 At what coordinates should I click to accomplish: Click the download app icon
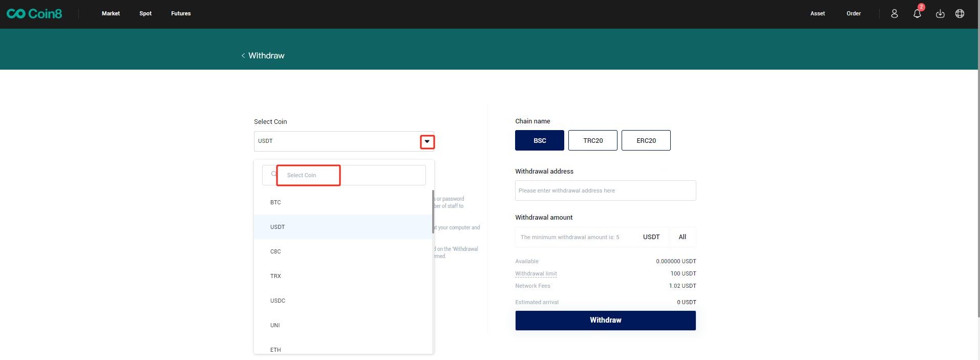pos(940,14)
